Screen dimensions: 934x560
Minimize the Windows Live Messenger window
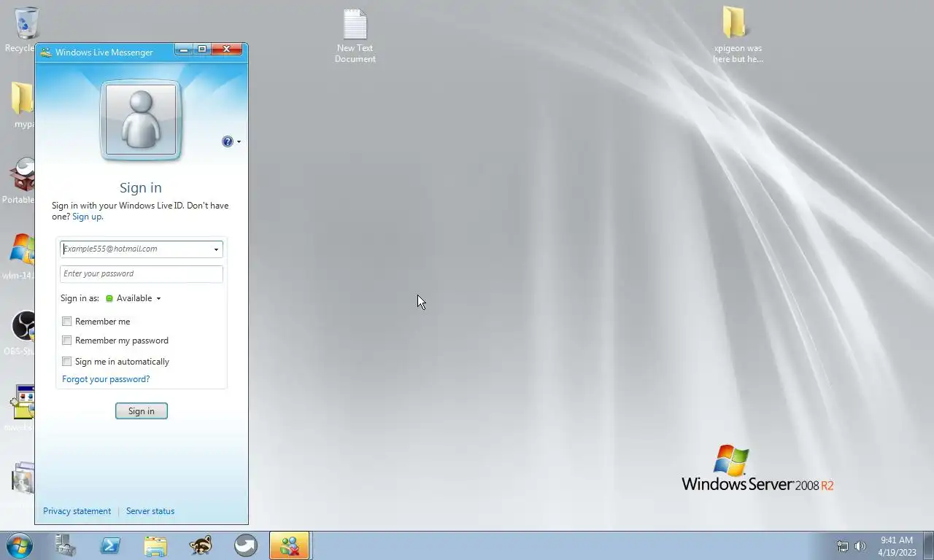tap(184, 50)
